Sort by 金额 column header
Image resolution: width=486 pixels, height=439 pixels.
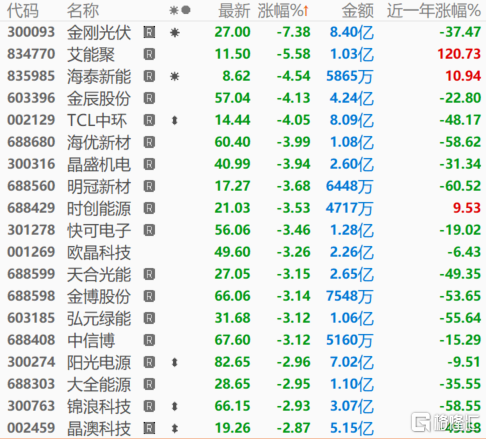tap(358, 11)
